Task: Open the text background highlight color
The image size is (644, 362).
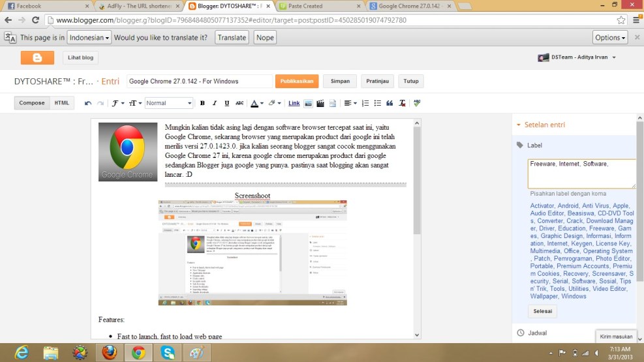Action: (x=274, y=103)
